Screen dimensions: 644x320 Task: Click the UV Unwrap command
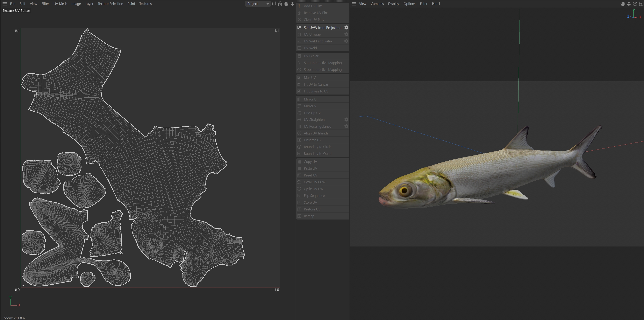pyautogui.click(x=312, y=34)
